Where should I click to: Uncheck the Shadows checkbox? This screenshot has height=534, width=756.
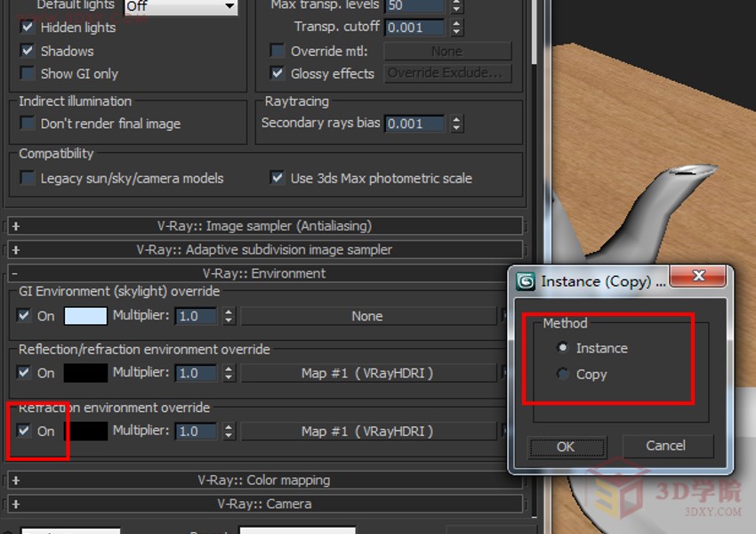tap(28, 50)
